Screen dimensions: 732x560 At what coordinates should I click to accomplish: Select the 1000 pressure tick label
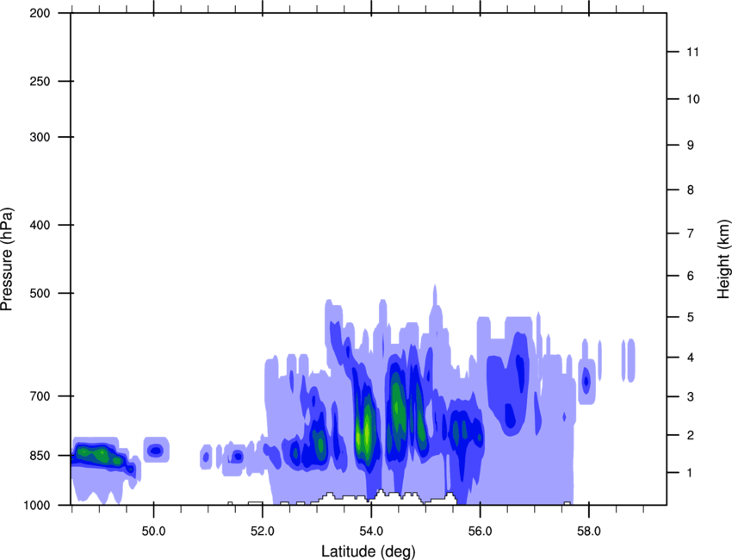[x=36, y=506]
